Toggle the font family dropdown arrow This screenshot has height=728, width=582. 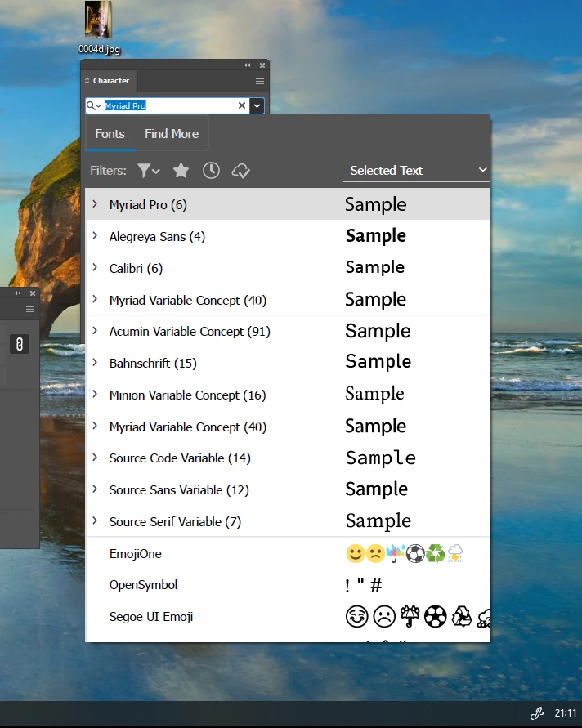coord(257,106)
